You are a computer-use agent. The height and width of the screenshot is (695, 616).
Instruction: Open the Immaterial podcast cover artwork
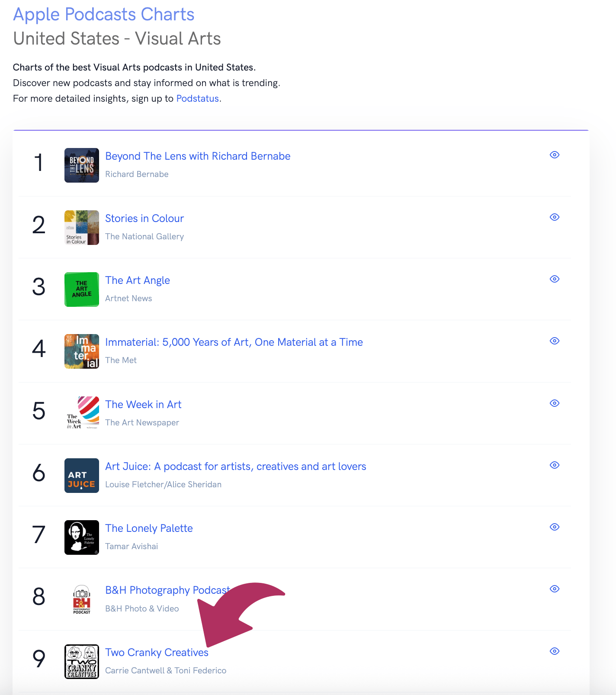point(82,351)
